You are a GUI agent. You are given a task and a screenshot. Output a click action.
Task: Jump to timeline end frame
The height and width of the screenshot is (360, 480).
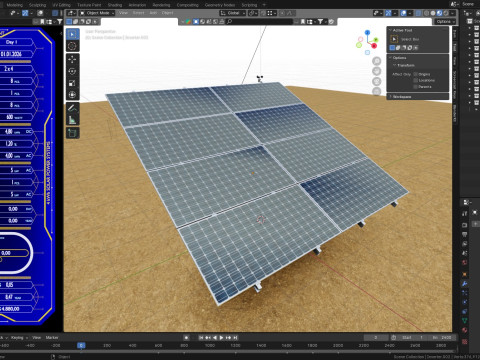(235, 338)
